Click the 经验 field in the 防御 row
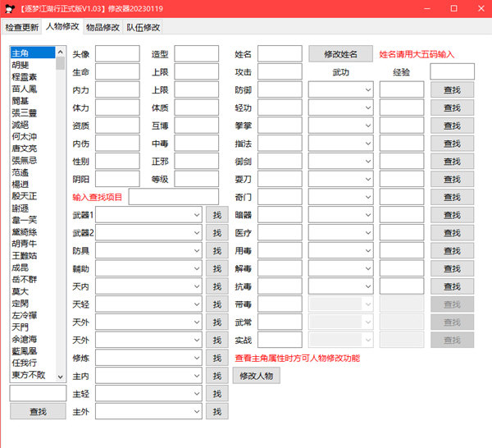 coord(402,90)
